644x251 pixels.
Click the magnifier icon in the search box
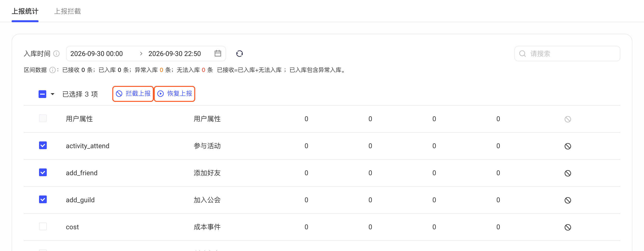pos(522,54)
